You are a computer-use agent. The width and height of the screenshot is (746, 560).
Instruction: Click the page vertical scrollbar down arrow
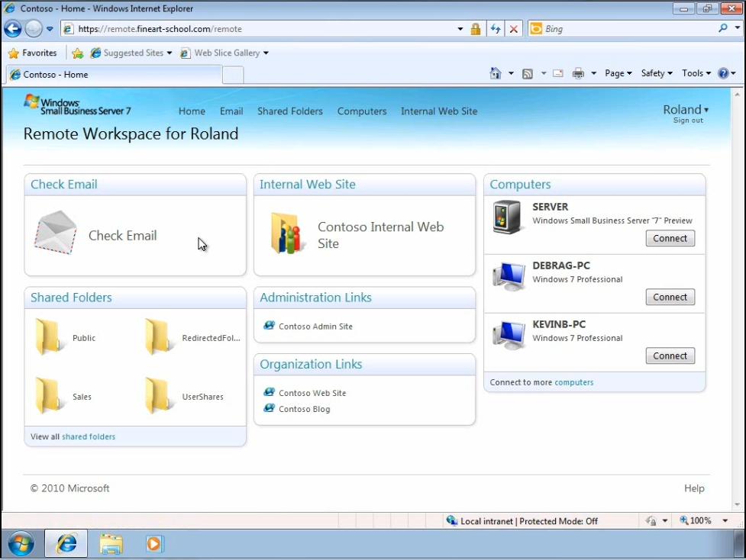tap(737, 504)
